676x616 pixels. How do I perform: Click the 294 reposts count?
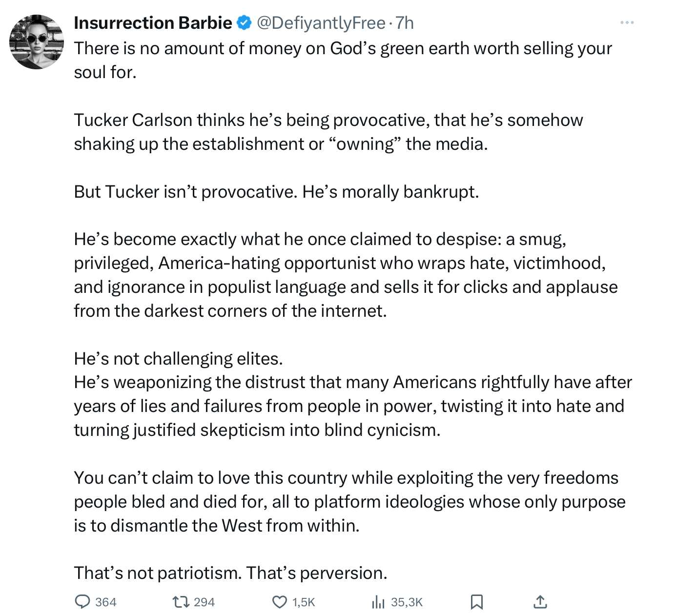[204, 602]
